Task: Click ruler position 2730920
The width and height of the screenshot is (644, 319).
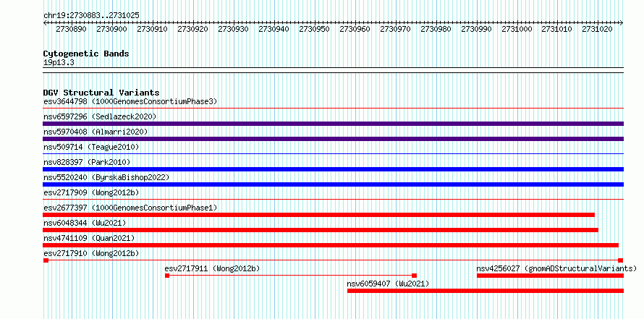Action: coord(192,29)
